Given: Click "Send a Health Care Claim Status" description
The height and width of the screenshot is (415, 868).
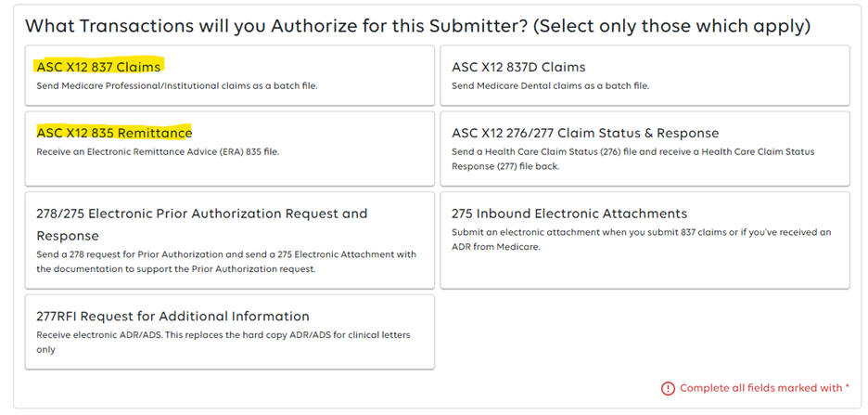Looking at the screenshot, I should click(x=632, y=152).
